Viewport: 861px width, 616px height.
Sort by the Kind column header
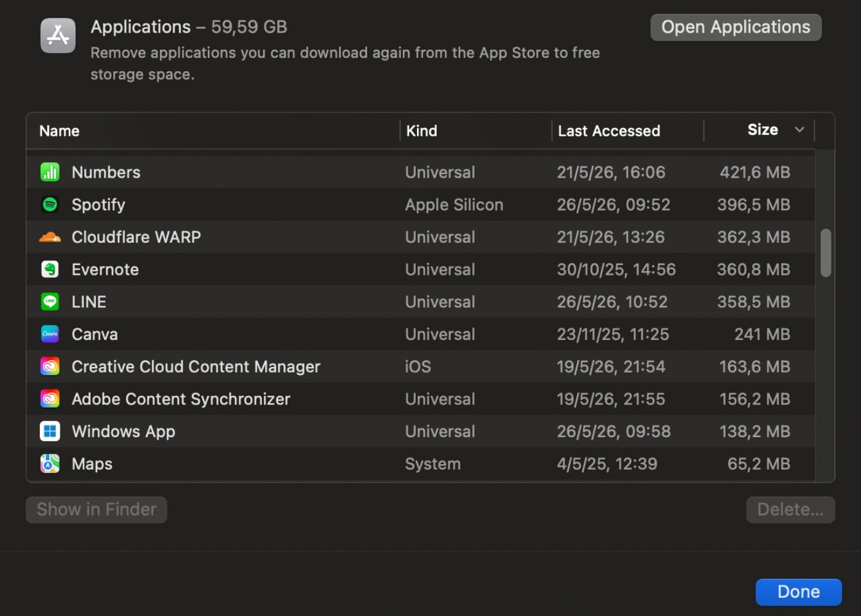point(421,131)
